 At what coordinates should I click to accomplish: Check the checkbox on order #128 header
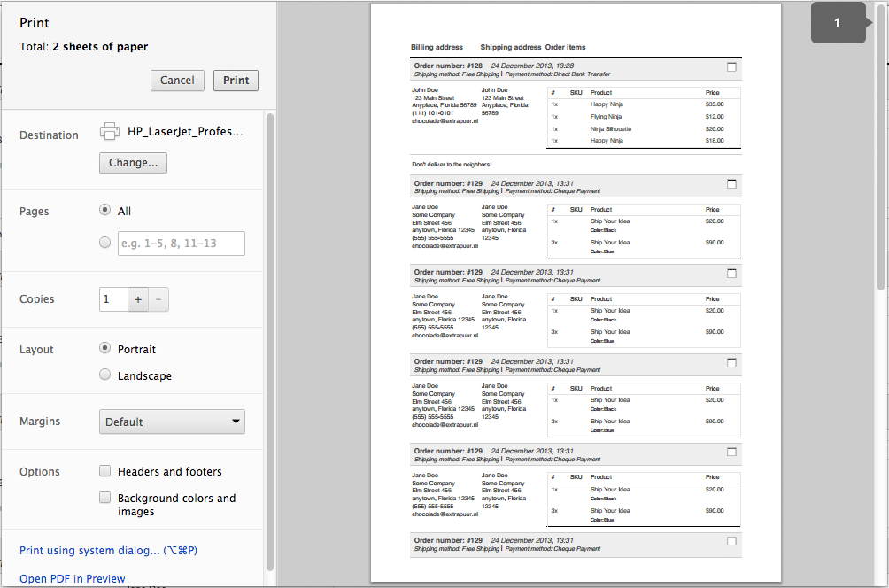coord(731,67)
